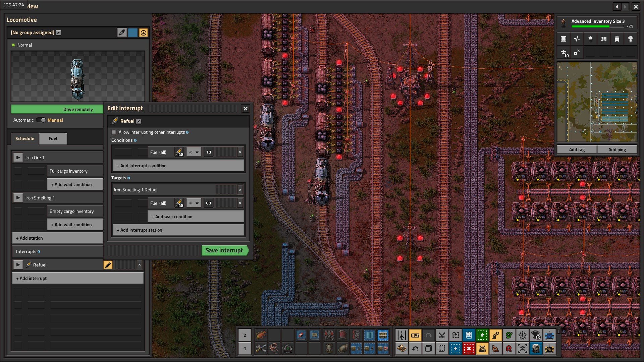Click Add interrupt condition
644x362 pixels.
point(178,166)
